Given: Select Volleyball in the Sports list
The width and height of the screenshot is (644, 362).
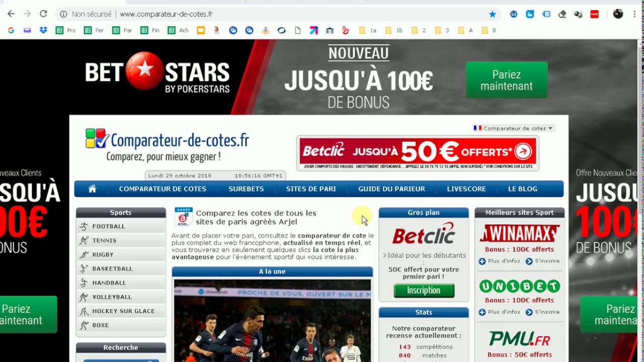Looking at the screenshot, I should 121,297.
